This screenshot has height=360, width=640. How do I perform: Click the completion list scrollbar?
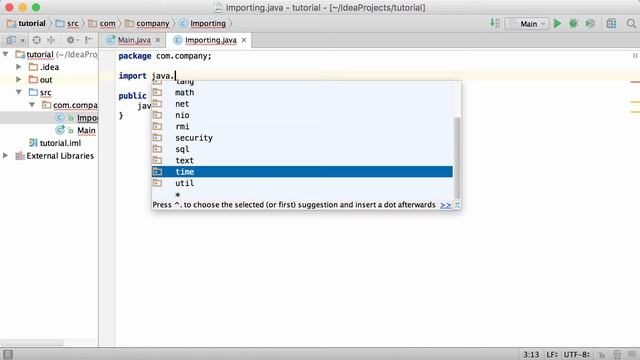[457, 158]
